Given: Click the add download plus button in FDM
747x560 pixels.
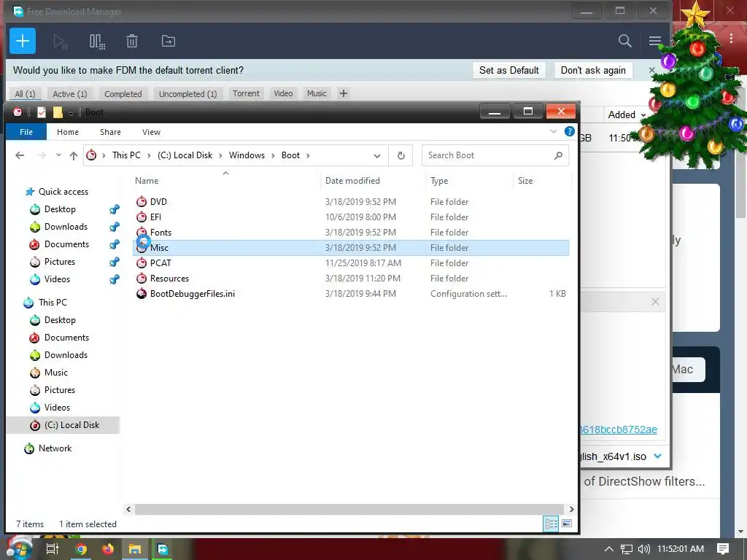Looking at the screenshot, I should coord(23,41).
